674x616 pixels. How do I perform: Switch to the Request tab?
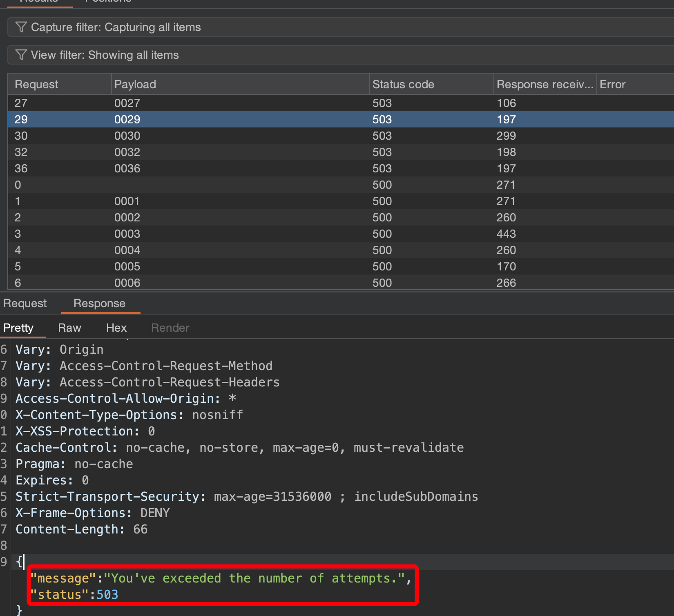click(x=25, y=304)
